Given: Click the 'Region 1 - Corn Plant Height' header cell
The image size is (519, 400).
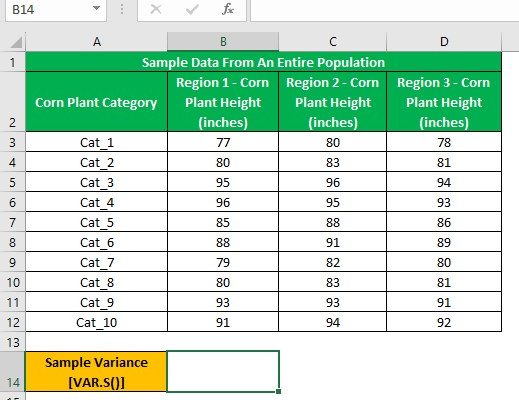Looking at the screenshot, I should pyautogui.click(x=223, y=102).
